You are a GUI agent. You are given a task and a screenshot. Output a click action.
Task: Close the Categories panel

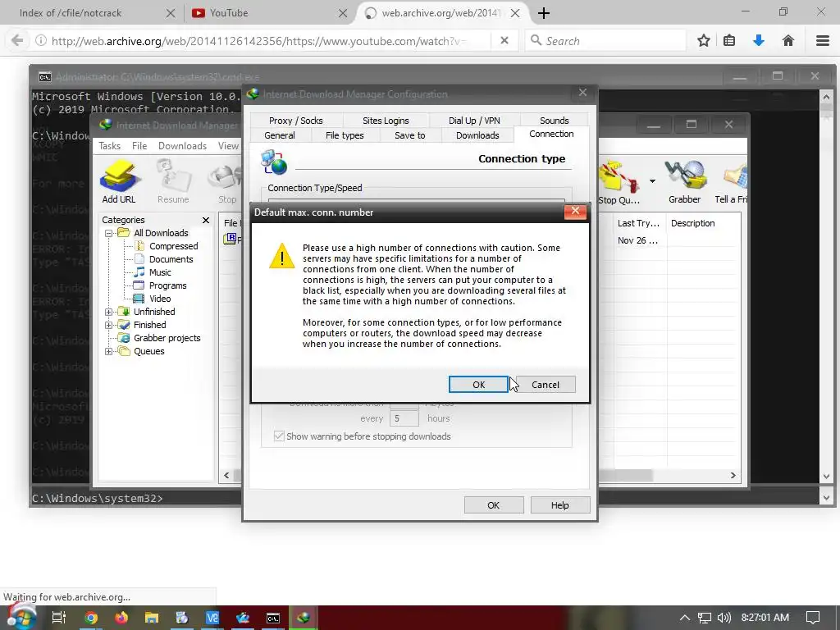pyautogui.click(x=206, y=220)
